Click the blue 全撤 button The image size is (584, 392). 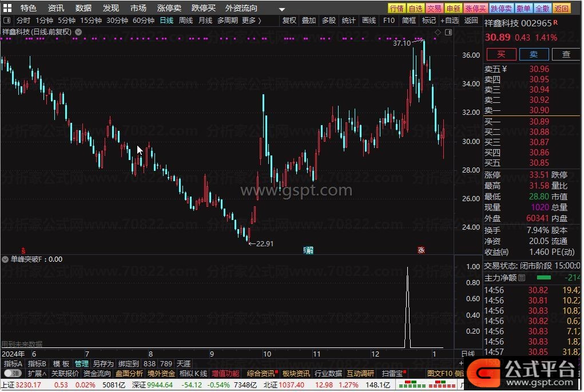(542, 8)
